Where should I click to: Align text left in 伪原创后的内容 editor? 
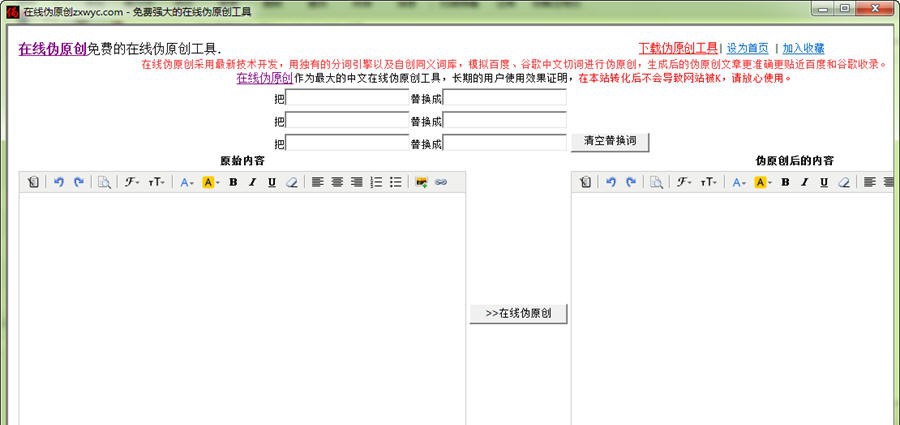(870, 182)
